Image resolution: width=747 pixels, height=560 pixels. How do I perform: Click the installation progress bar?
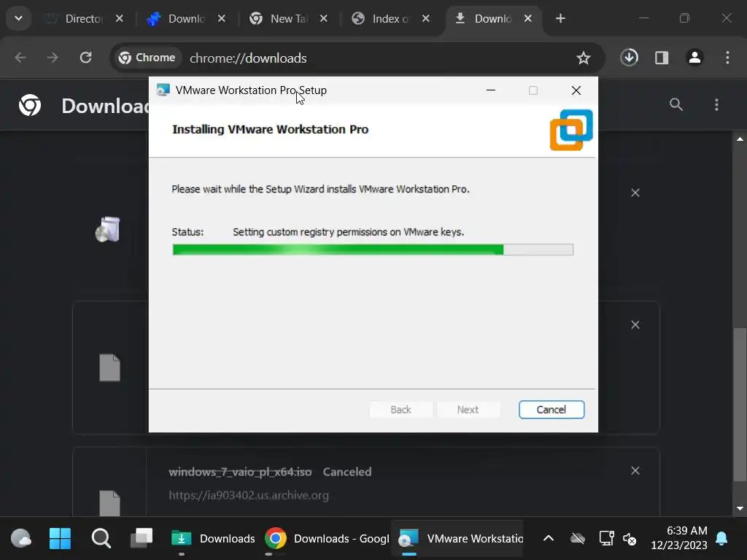click(373, 249)
